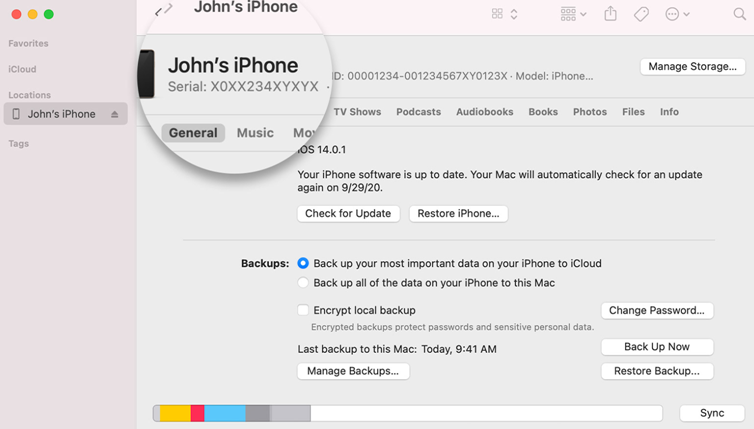754x429 pixels.
Task: Open the More actions ellipsis icon
Action: (672, 14)
